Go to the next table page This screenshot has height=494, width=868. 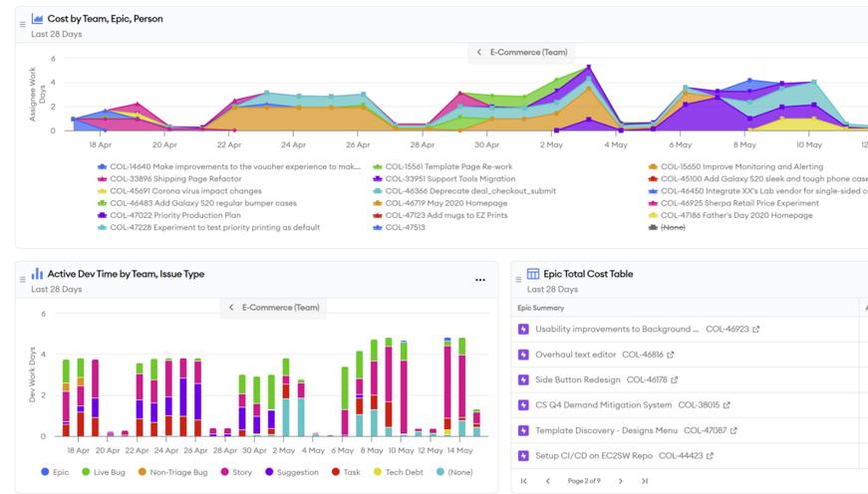[620, 481]
